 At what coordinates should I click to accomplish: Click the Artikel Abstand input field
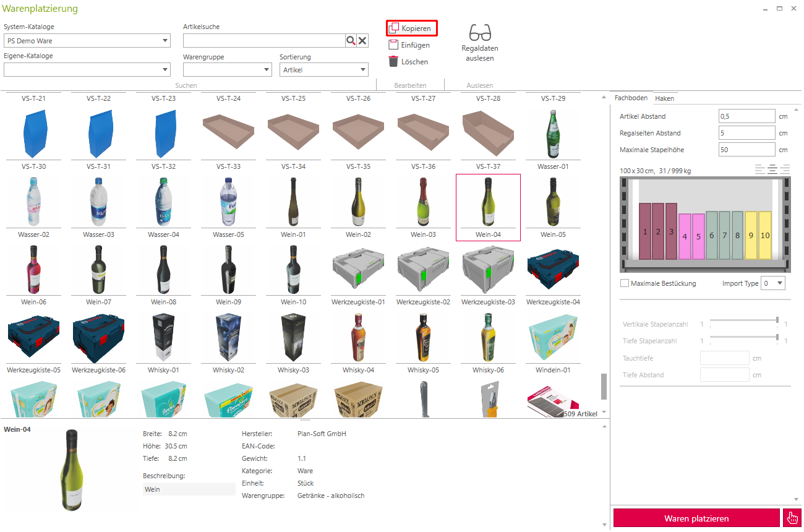pyautogui.click(x=746, y=116)
